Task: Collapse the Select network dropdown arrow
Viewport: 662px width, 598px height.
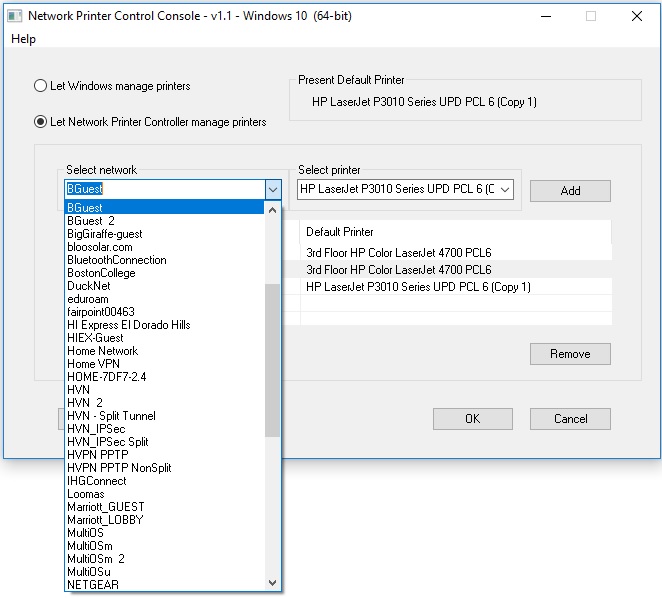Action: 273,189
